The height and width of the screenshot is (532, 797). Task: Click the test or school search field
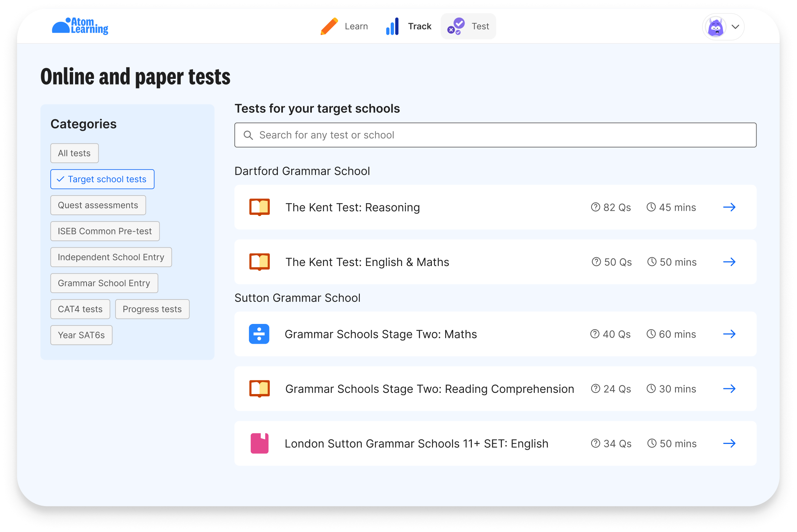[495, 135]
